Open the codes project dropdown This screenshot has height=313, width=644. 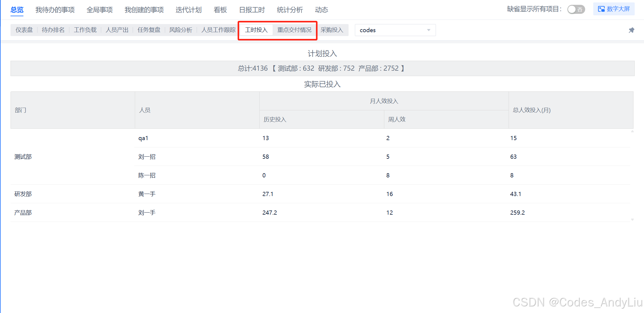click(395, 30)
